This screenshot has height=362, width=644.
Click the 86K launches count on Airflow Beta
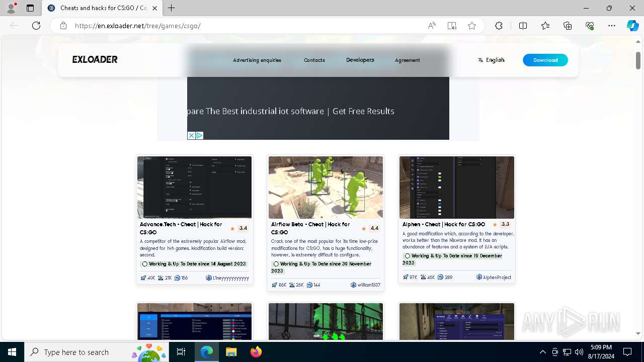point(279,285)
